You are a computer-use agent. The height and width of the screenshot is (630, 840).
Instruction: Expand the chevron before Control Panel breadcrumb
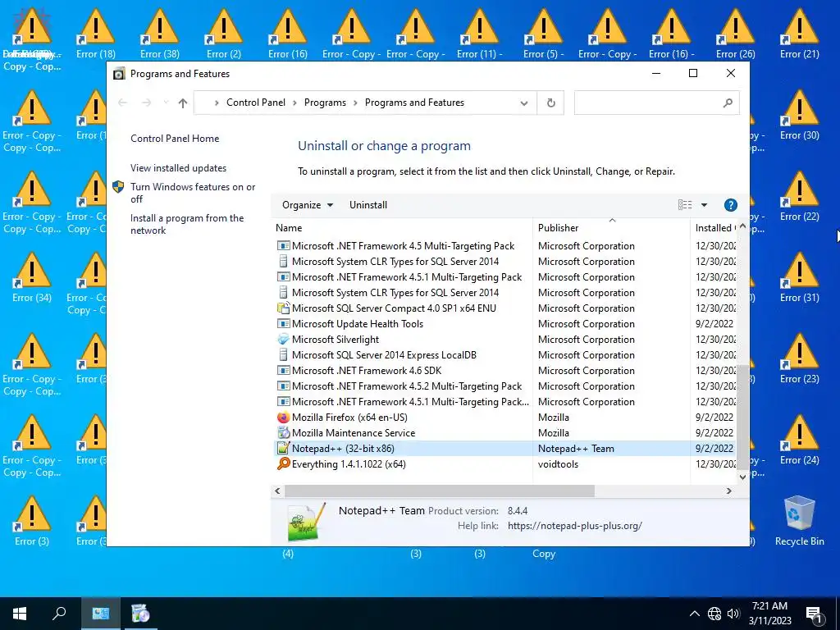[216, 103]
